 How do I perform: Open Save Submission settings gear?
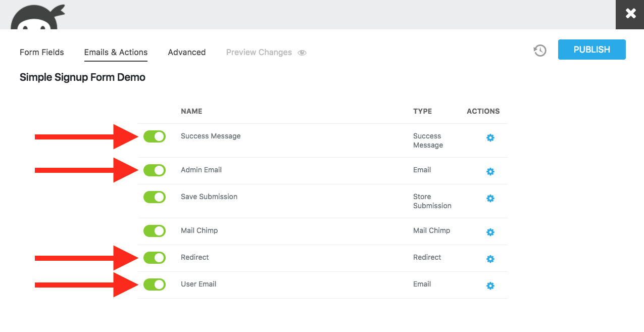(490, 199)
